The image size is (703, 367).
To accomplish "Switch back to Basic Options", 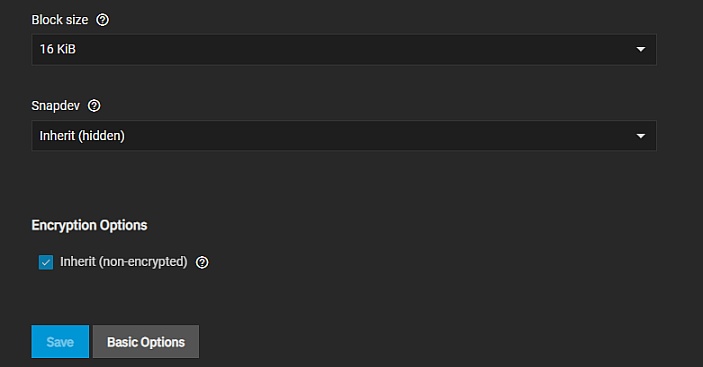I will [146, 341].
